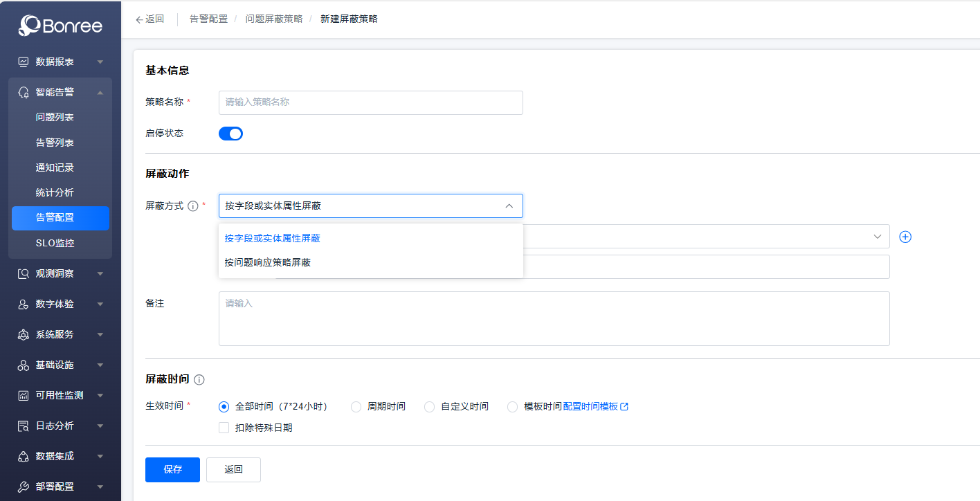Click the info icon beside 屏蔽时间
Screen dimensions: 980x501
click(199, 379)
